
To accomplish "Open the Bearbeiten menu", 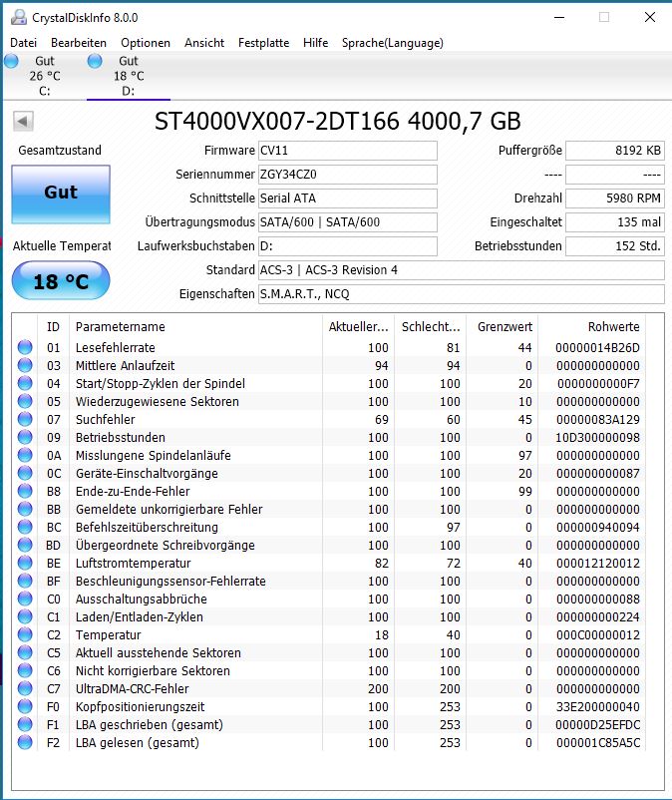I will tap(79, 43).
